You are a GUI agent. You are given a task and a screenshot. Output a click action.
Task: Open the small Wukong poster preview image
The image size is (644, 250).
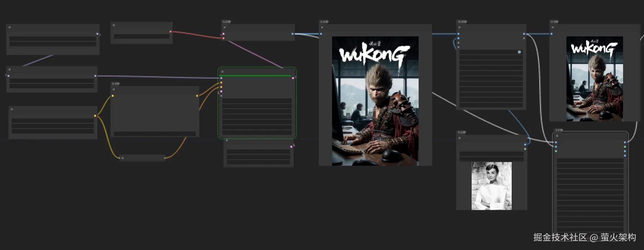(x=595, y=79)
